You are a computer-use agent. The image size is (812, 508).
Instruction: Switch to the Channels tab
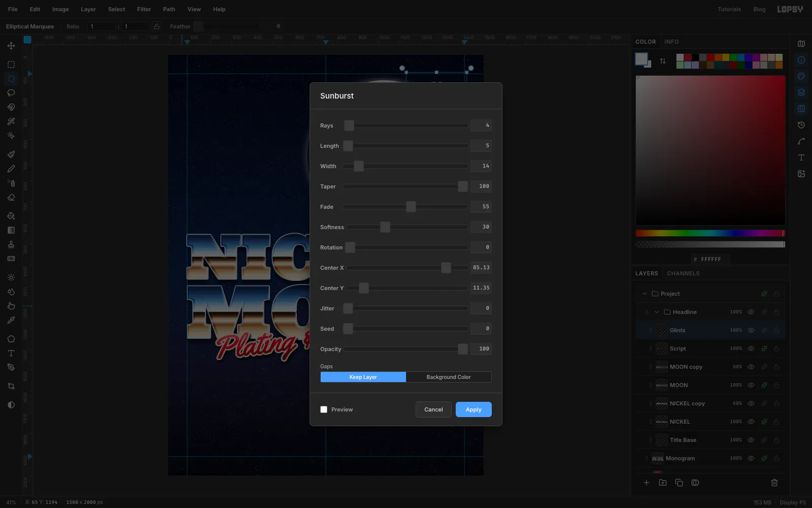click(x=683, y=273)
